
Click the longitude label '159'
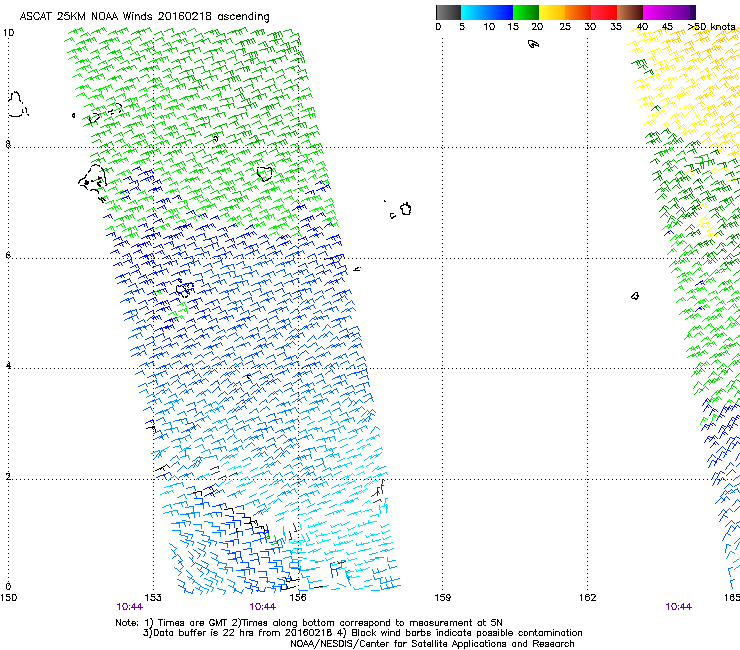[x=443, y=598]
